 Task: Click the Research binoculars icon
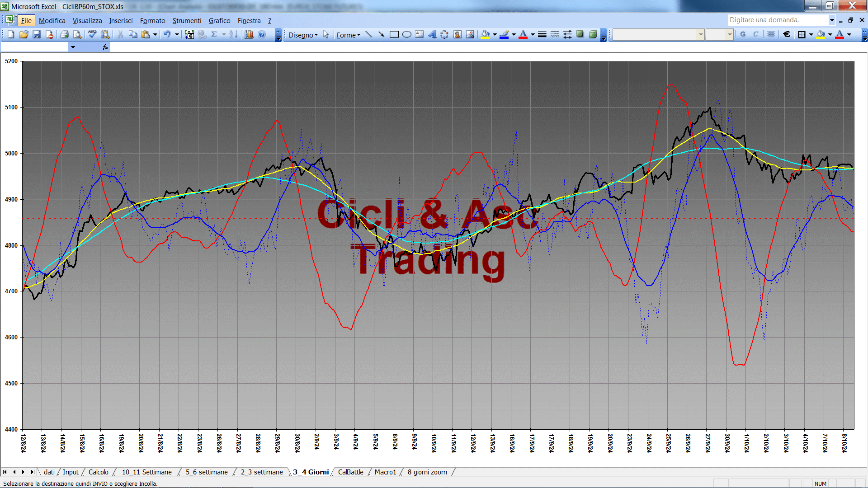pyautogui.click(x=105, y=34)
